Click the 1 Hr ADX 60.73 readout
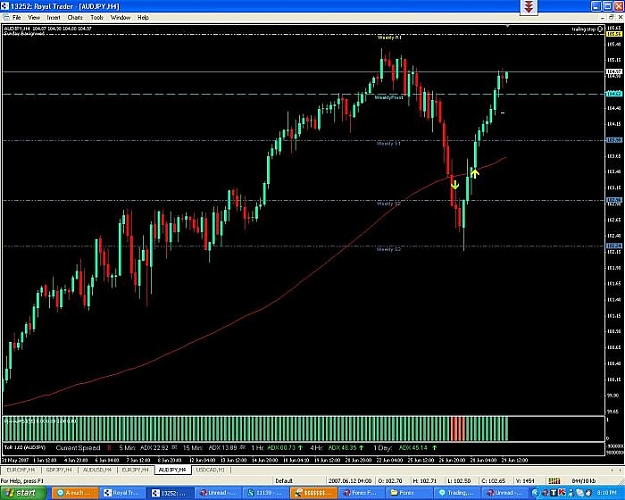The height and width of the screenshot is (500, 625). click(x=277, y=448)
